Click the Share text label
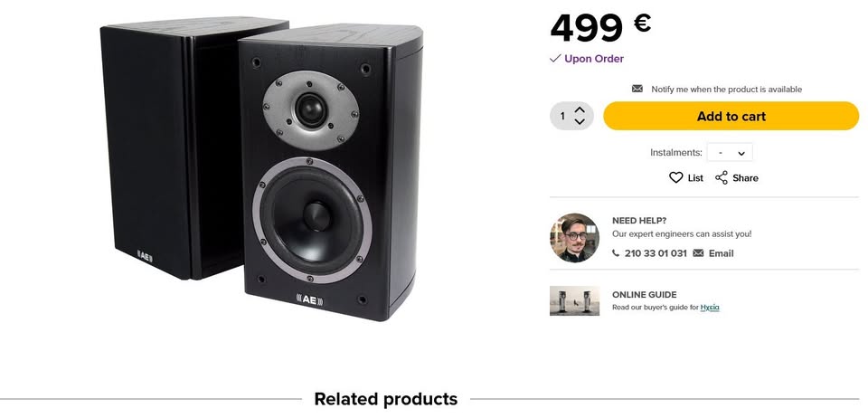The image size is (868, 418). (745, 178)
